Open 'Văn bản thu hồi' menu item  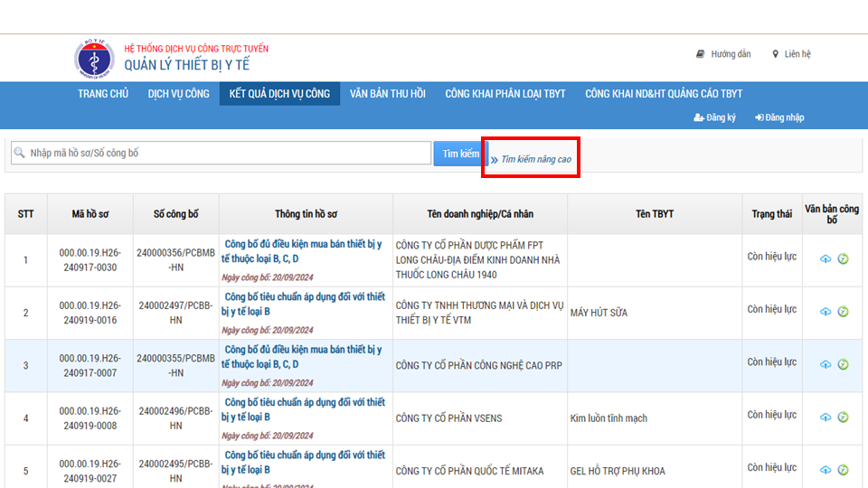pyautogui.click(x=387, y=94)
